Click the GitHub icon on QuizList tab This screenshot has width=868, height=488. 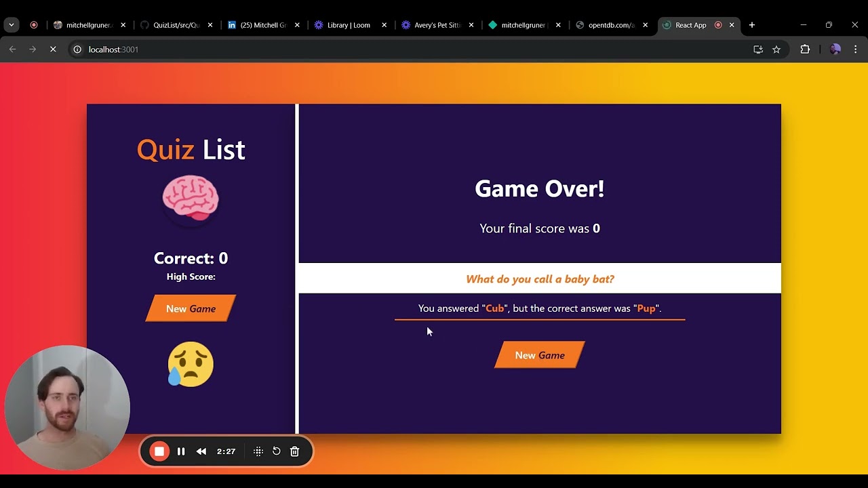(144, 25)
